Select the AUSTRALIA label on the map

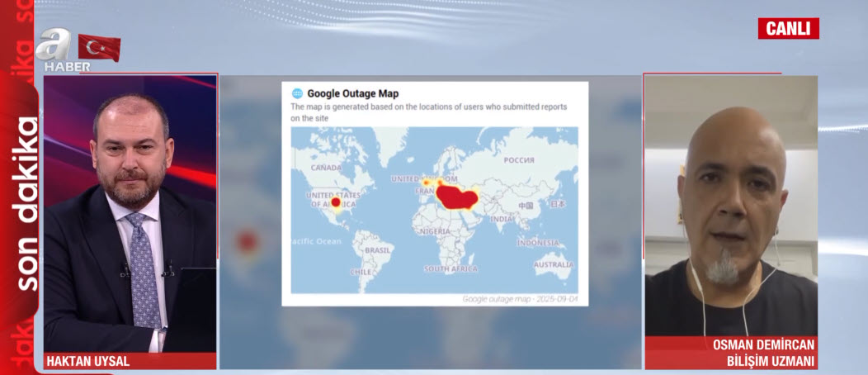[553, 265]
